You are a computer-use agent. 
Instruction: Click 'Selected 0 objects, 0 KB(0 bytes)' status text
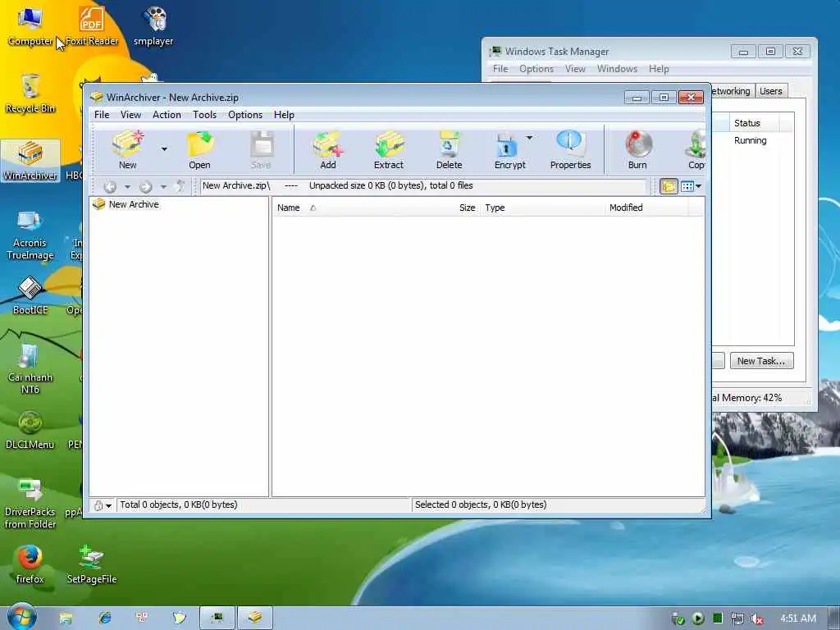click(481, 504)
